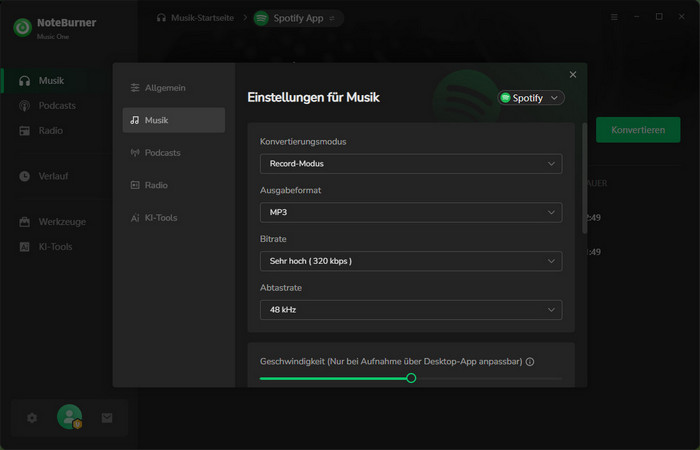The image size is (700, 450).
Task: Go to Musik-Startseite breadcrumb
Action: pos(203,18)
